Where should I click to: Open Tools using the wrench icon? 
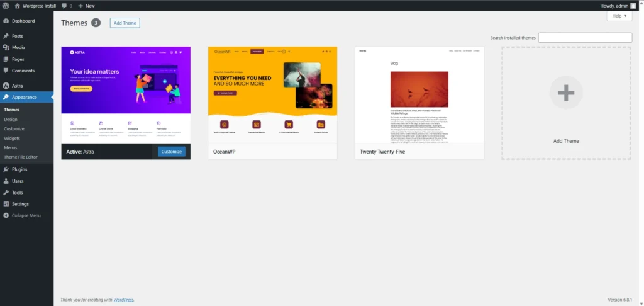click(6, 193)
